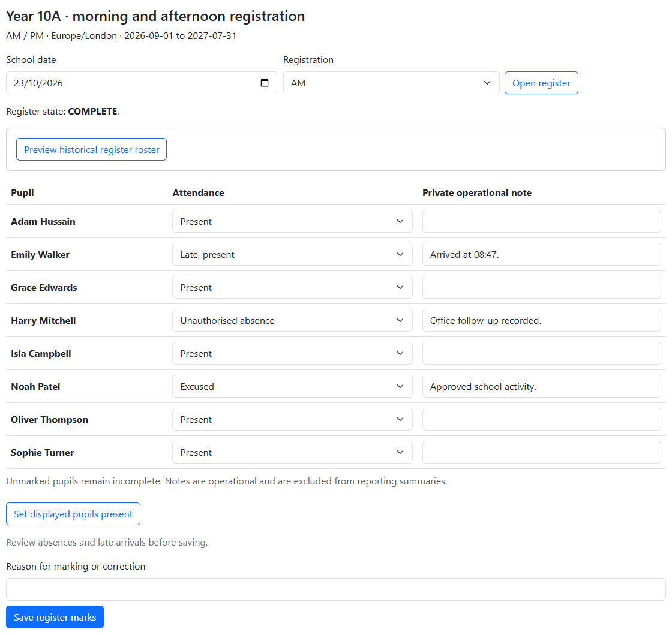
Task: Focus Oliver Thompson's private note field
Action: pos(542,419)
